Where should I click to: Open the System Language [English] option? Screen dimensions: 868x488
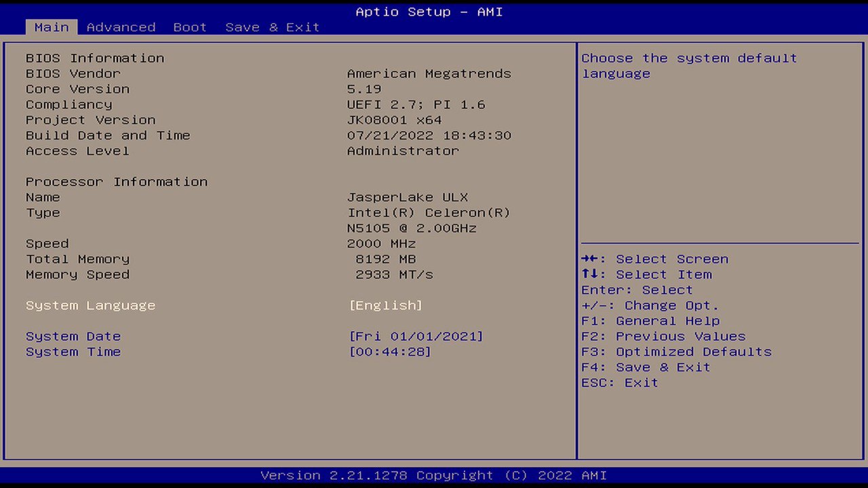point(386,306)
